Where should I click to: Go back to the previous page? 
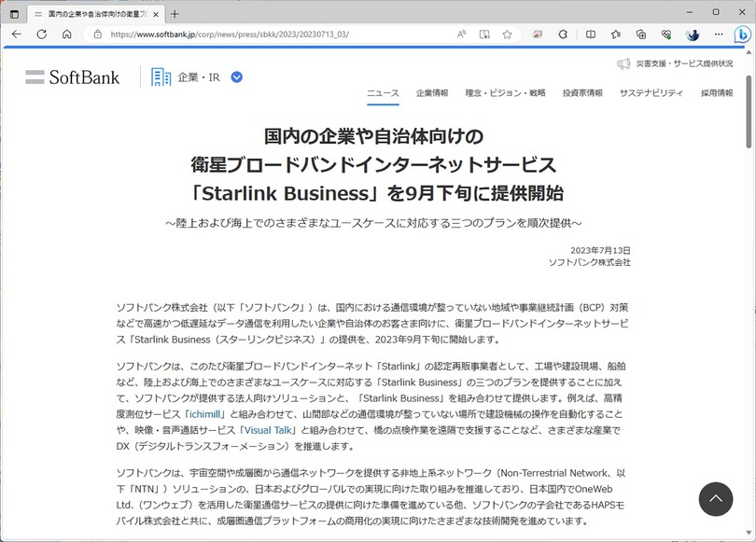[17, 35]
